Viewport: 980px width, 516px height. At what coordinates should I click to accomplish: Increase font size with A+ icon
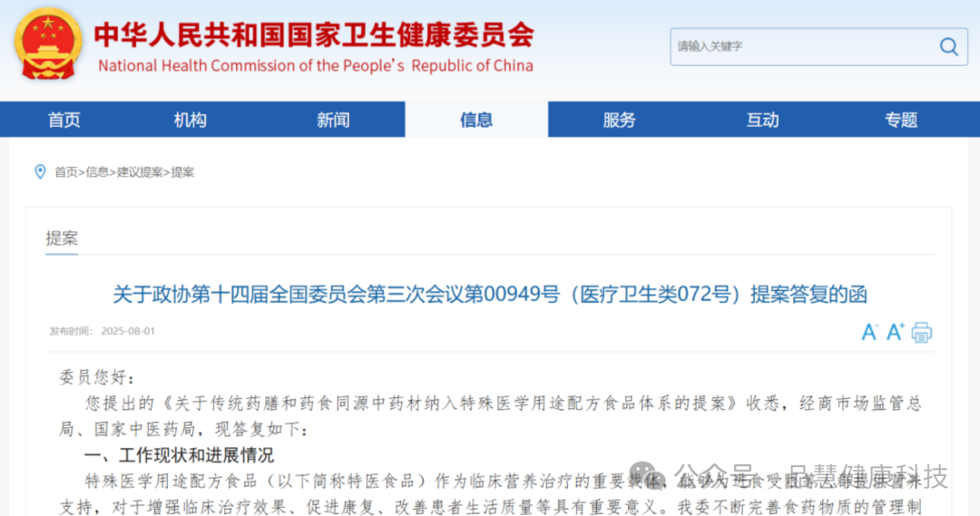point(896,332)
